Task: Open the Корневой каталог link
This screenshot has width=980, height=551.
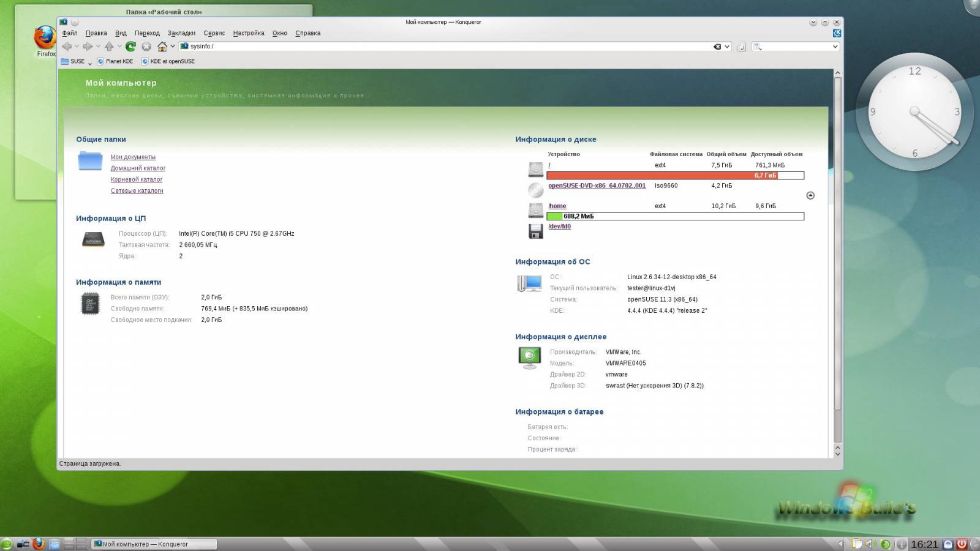Action: tap(137, 179)
